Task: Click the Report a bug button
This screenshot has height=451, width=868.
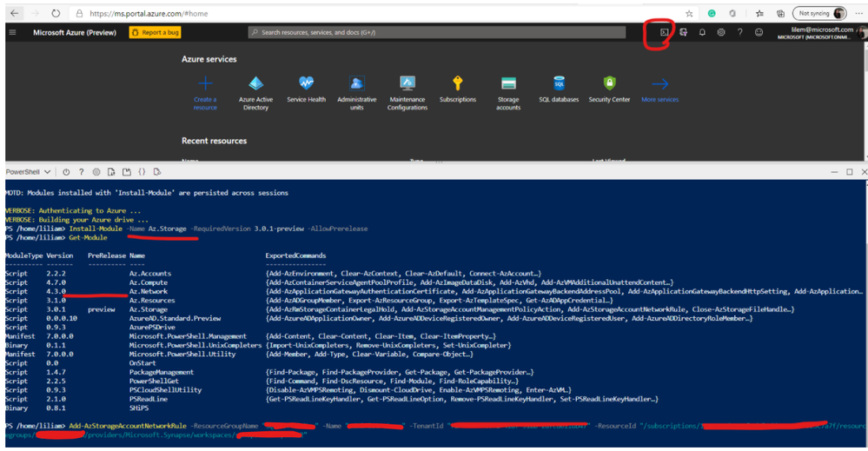Action: 155,33
